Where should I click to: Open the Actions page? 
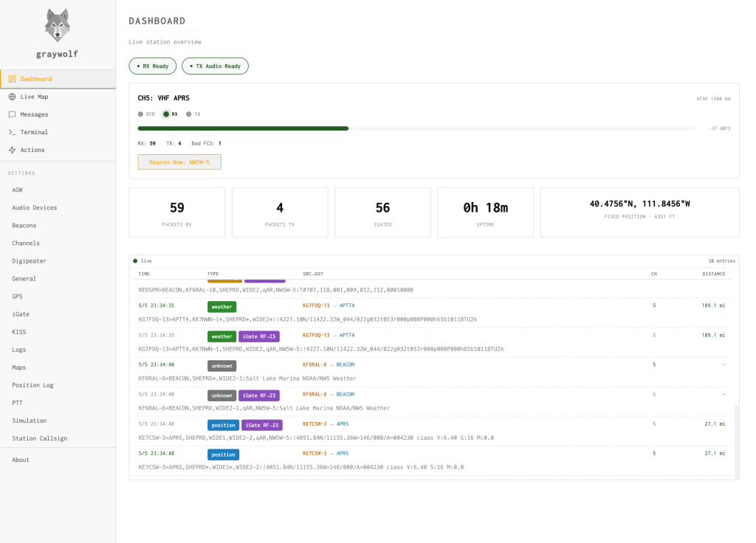point(58,150)
